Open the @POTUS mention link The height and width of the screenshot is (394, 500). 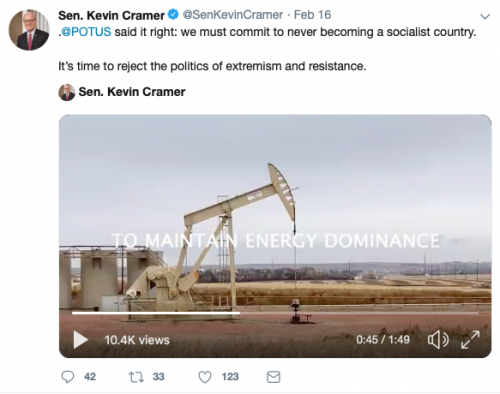click(86, 32)
